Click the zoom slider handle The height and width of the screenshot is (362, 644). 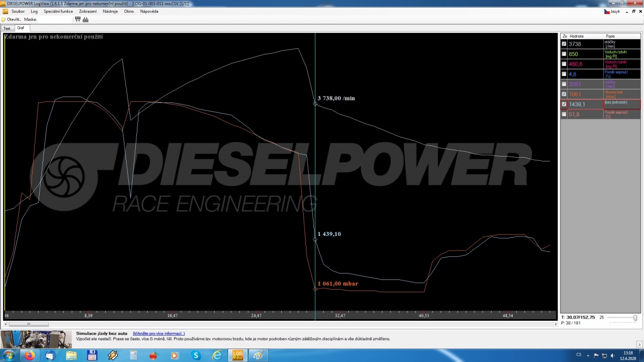[x=635, y=318]
